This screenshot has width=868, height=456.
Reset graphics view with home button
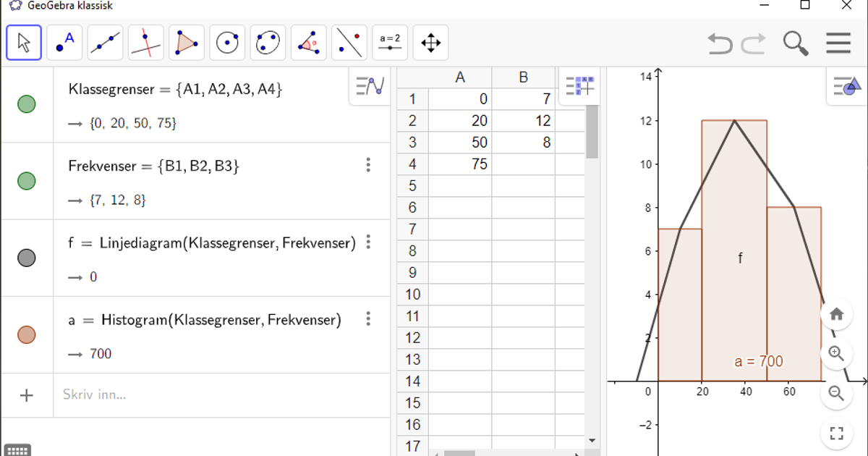click(837, 314)
